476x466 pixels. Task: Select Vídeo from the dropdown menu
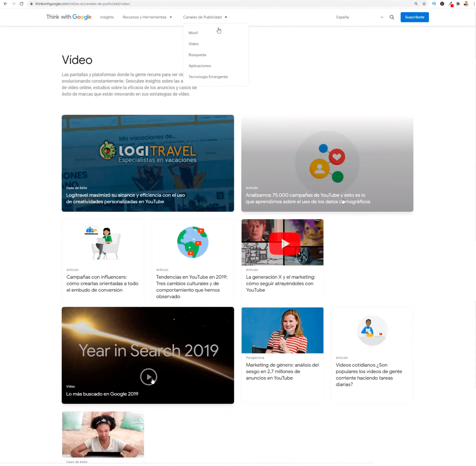click(x=194, y=44)
